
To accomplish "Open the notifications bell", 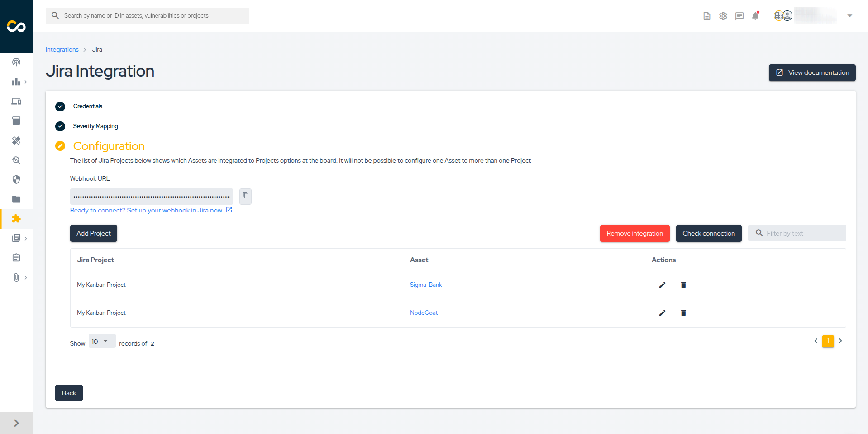I will [x=755, y=16].
